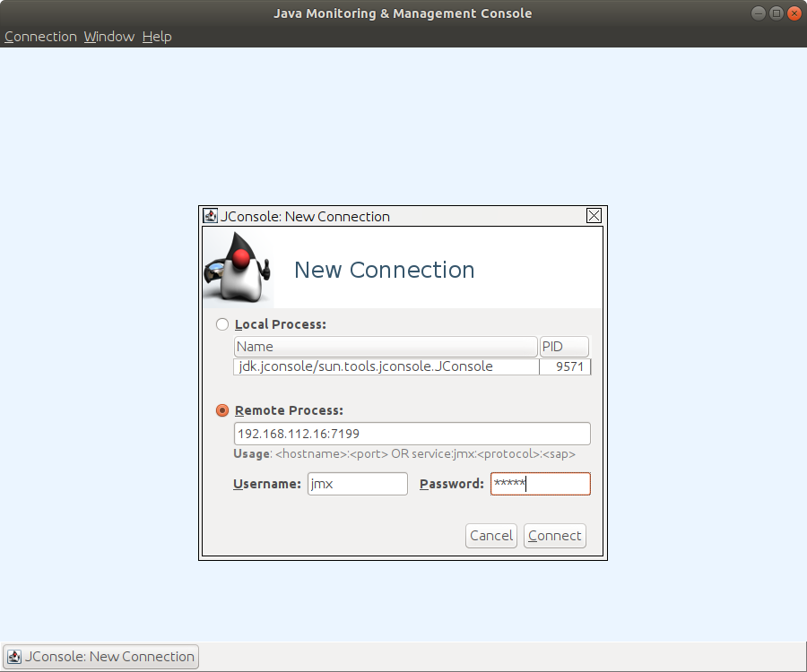The width and height of the screenshot is (807, 672).
Task: Click the PID column header
Action: (x=564, y=347)
